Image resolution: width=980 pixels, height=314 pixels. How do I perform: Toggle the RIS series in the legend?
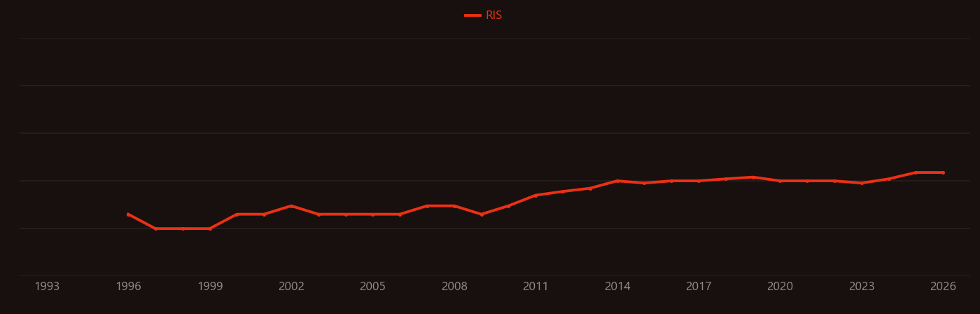tap(484, 15)
